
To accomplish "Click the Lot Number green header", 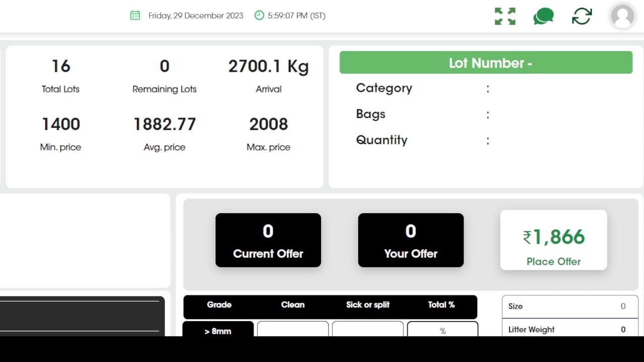I will (x=486, y=63).
